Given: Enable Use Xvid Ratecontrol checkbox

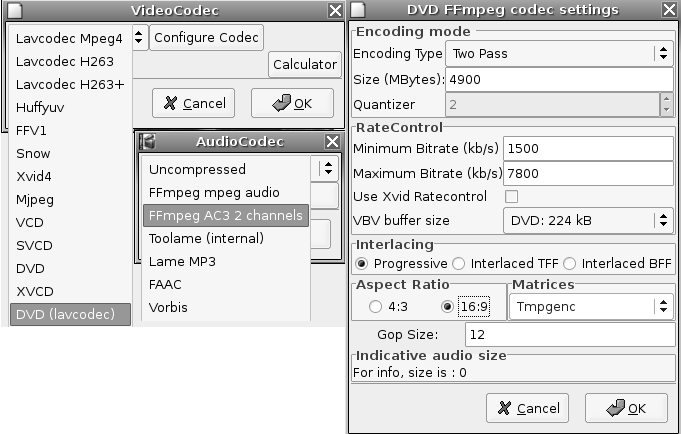Looking at the screenshot, I should pos(511,196).
